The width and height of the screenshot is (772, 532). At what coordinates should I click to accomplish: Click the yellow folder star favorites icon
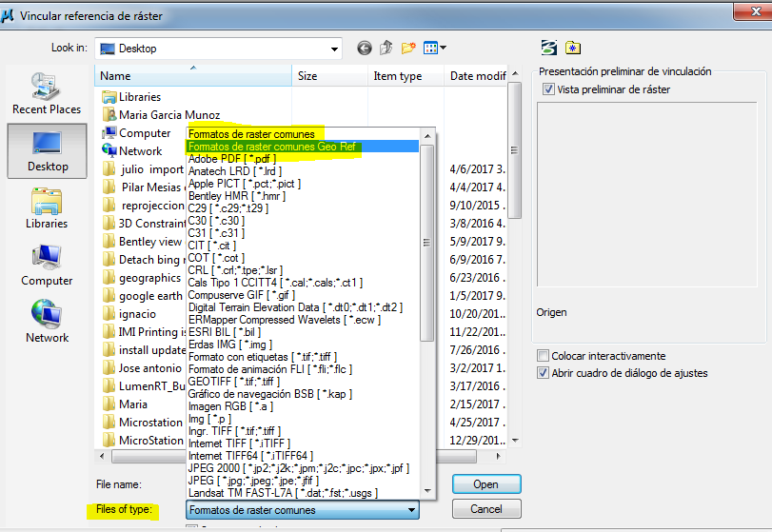point(573,48)
